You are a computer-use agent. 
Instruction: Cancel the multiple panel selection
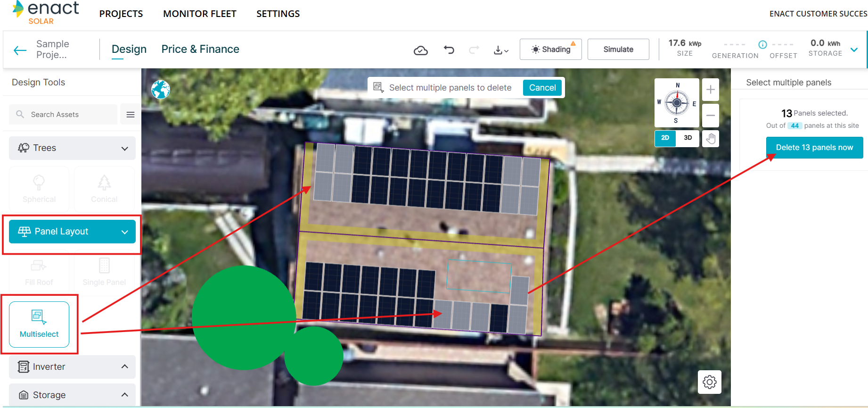[x=542, y=88]
